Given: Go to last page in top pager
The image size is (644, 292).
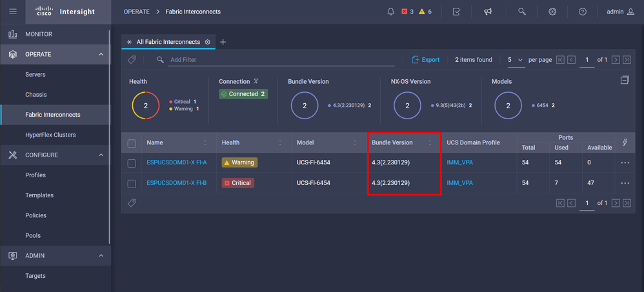Looking at the screenshot, I should point(627,60).
